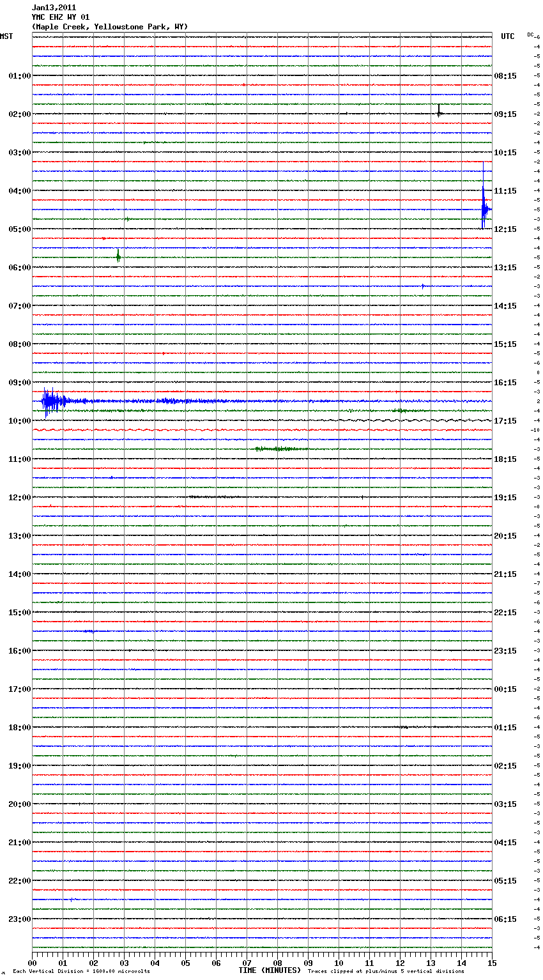Screen dimensions: 543x980
Task: Click the traces clipped footer note
Action: tap(386, 972)
